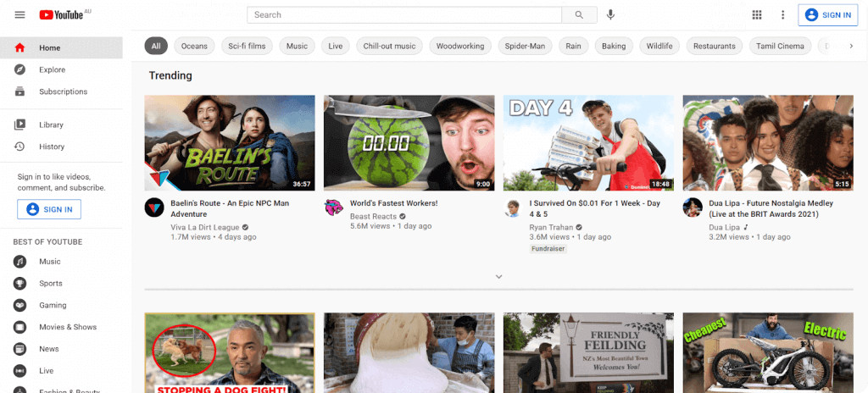The height and width of the screenshot is (393, 868).
Task: Play the watermelon 00.00 thumbnail
Action: tap(409, 143)
